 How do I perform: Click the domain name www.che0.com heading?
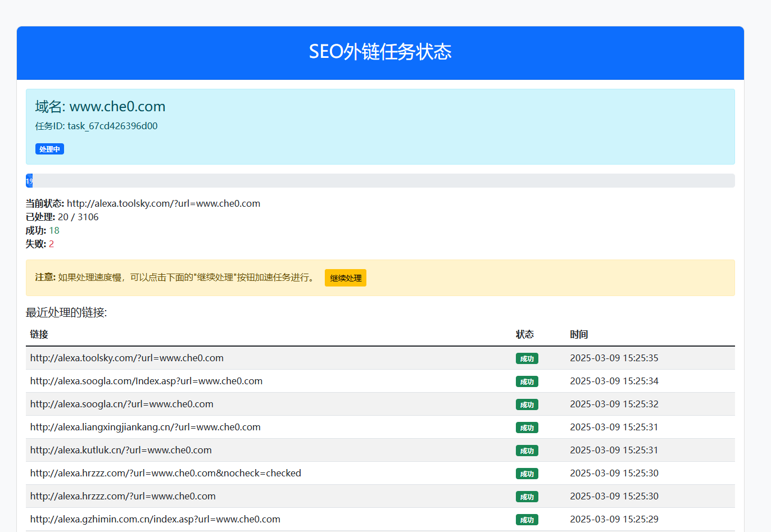pos(117,106)
